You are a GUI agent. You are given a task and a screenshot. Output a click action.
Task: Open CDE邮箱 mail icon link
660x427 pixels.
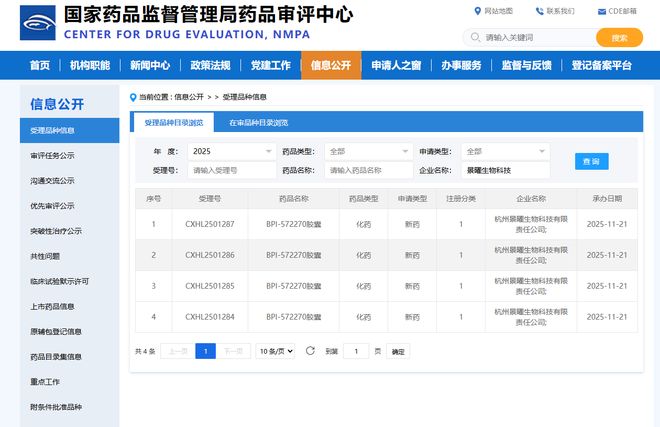[x=602, y=11]
